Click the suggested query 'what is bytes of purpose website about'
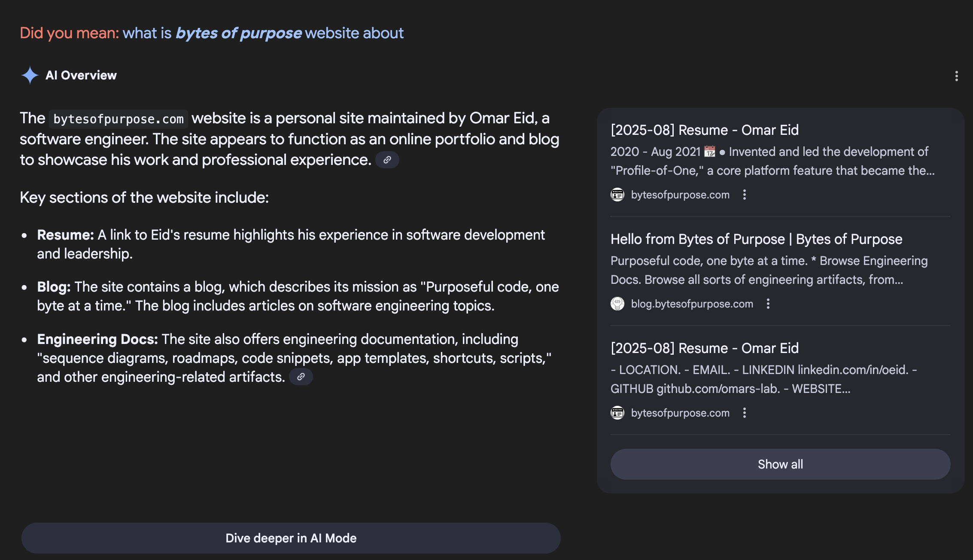The height and width of the screenshot is (560, 973). 263,33
